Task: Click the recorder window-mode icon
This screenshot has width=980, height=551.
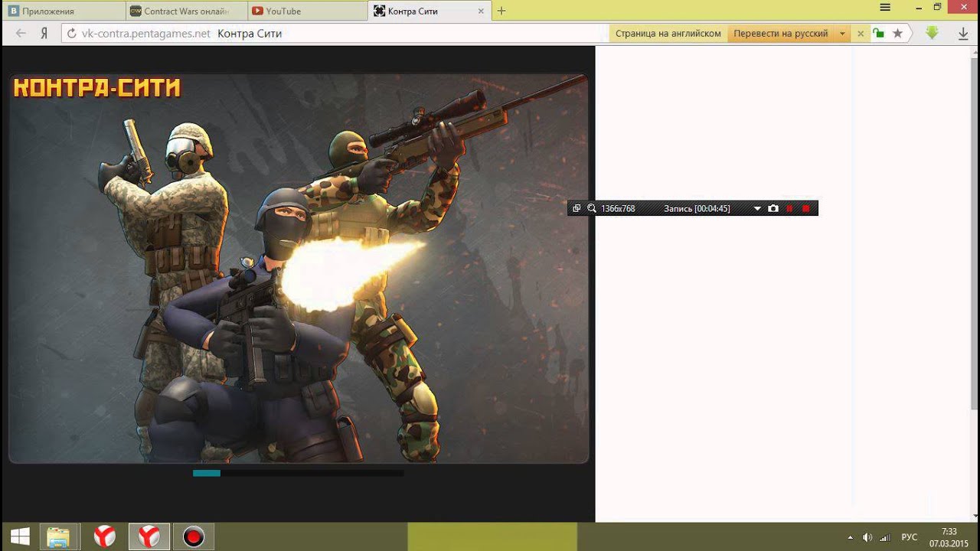Action: point(577,208)
